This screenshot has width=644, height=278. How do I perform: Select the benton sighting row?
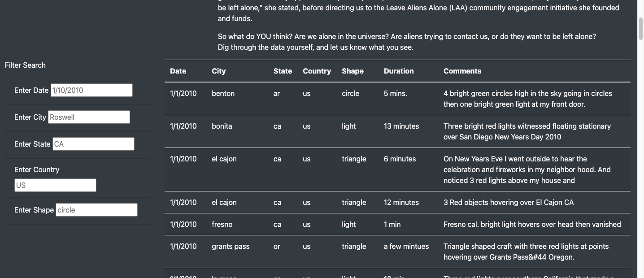[x=397, y=99]
